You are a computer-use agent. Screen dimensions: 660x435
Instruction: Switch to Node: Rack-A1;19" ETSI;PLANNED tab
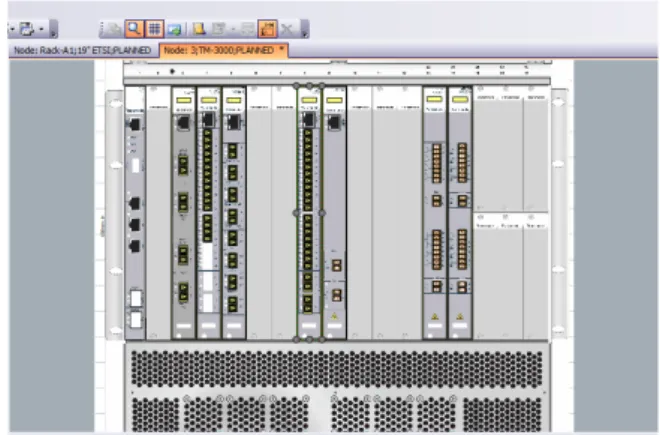pos(82,51)
